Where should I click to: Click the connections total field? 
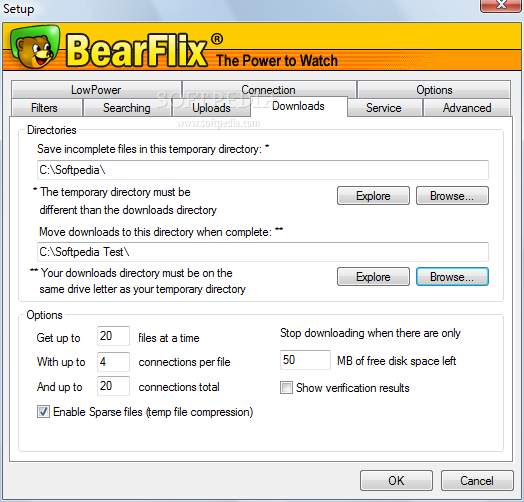113,386
